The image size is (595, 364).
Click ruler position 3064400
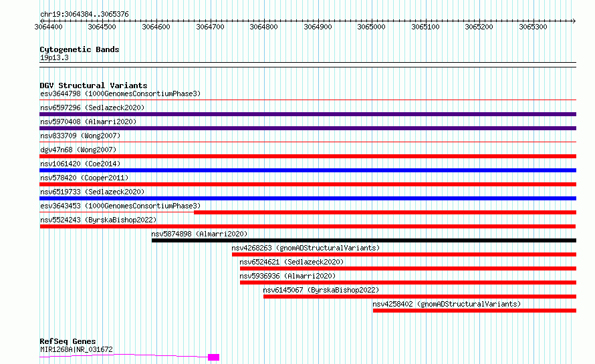(x=49, y=27)
